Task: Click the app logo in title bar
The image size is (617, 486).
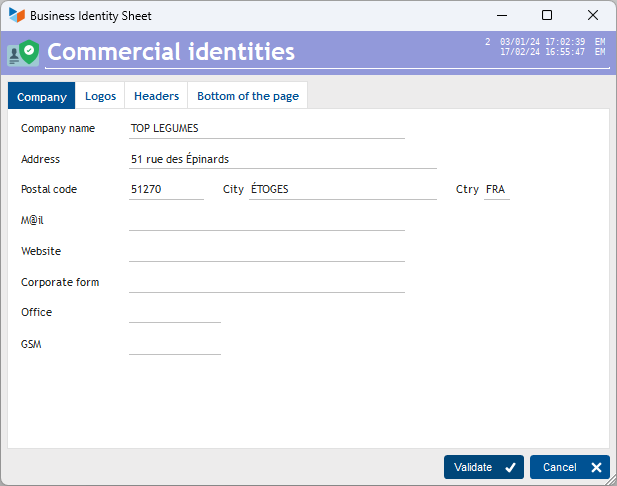Action: (17, 15)
